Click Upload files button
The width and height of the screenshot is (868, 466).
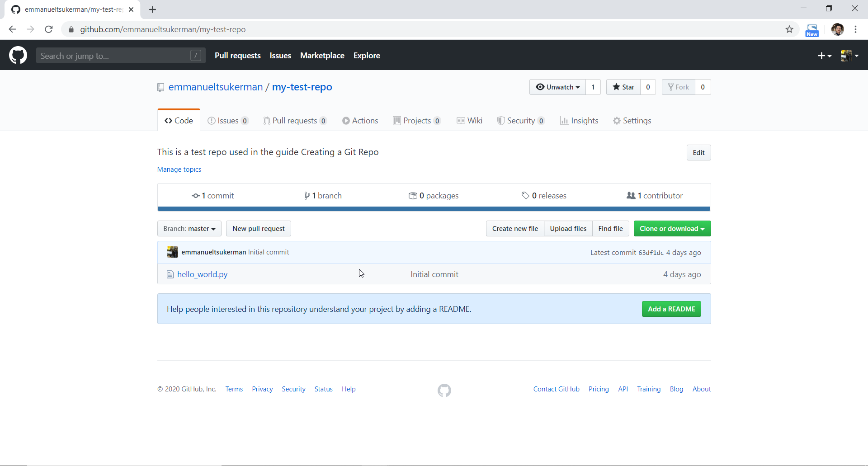pos(568,229)
